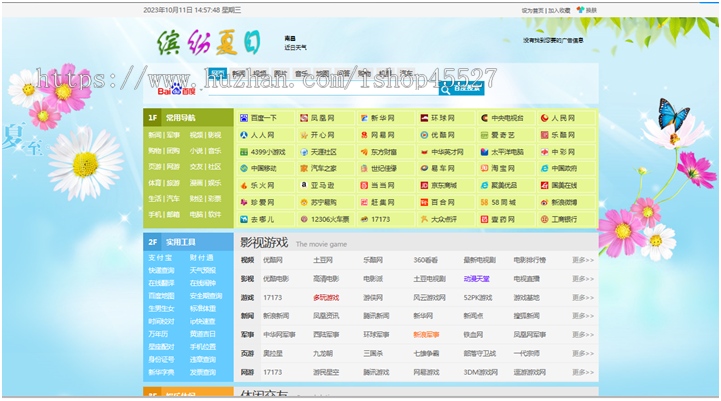721x401 pixels.
Task: Click the 换肤 skin change icon
Action: coord(581,10)
